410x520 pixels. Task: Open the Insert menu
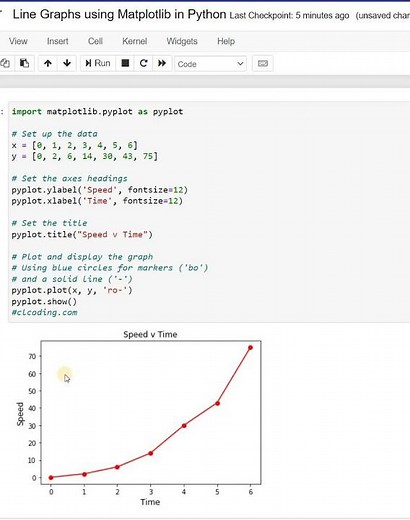tap(58, 41)
